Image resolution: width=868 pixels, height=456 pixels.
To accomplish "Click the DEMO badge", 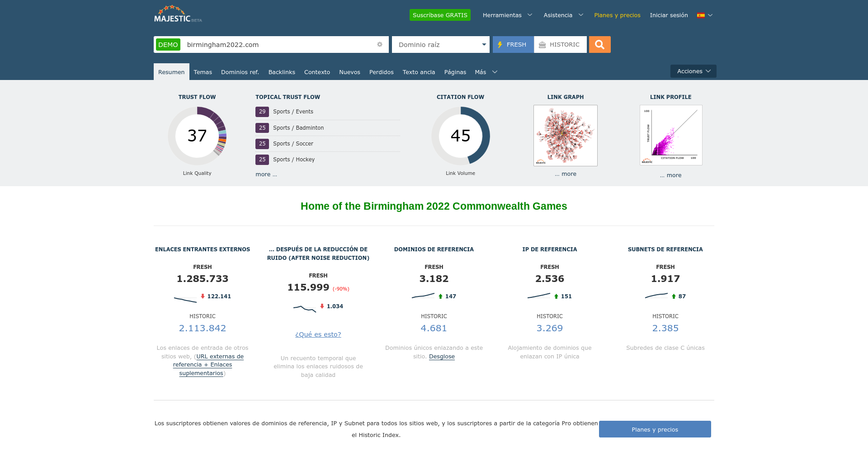I will tap(168, 45).
